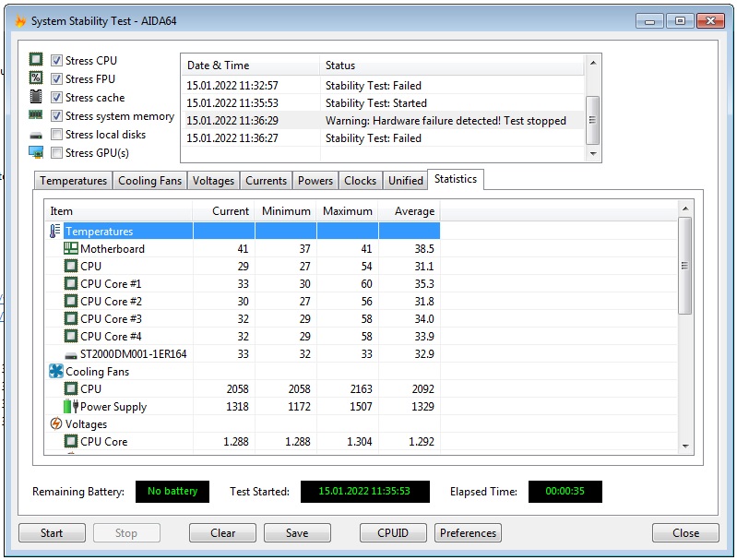Switch to the Temperatures tab

click(x=73, y=181)
